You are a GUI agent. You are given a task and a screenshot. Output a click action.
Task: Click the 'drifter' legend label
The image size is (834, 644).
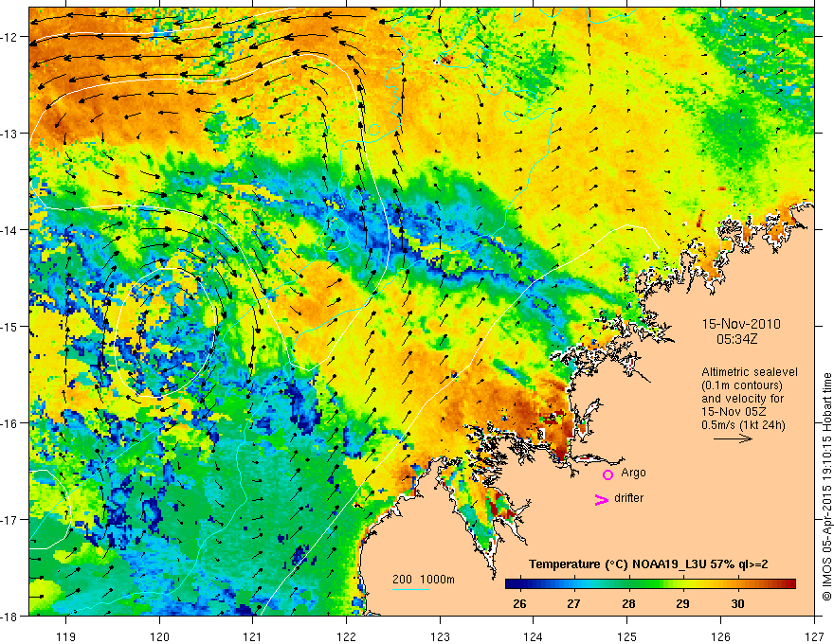pos(628,498)
